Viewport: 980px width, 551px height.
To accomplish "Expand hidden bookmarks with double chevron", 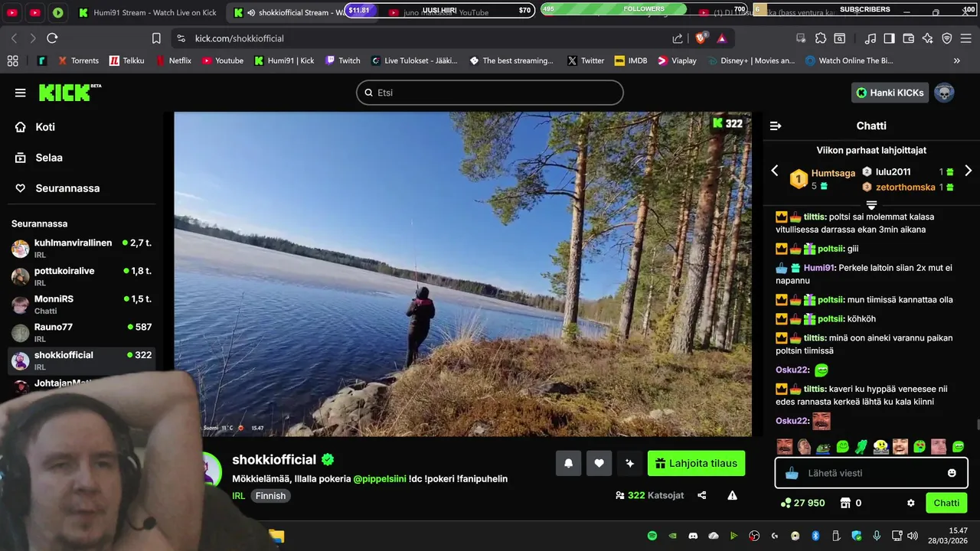I will (956, 60).
